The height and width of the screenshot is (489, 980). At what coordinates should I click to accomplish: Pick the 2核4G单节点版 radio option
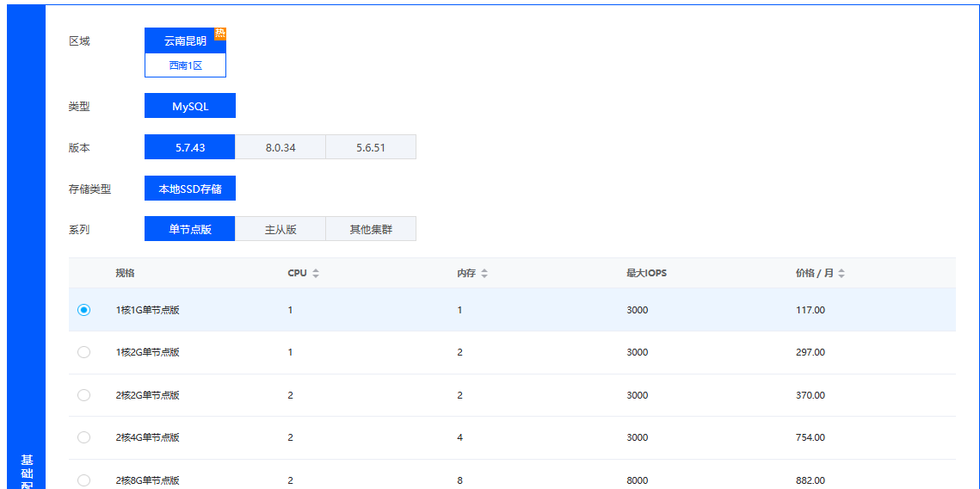click(x=83, y=437)
